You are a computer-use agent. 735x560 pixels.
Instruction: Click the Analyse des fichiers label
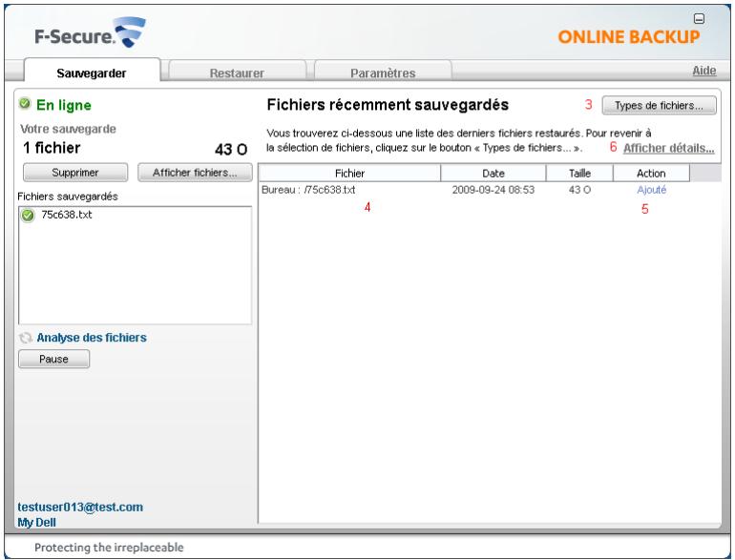[92, 338]
